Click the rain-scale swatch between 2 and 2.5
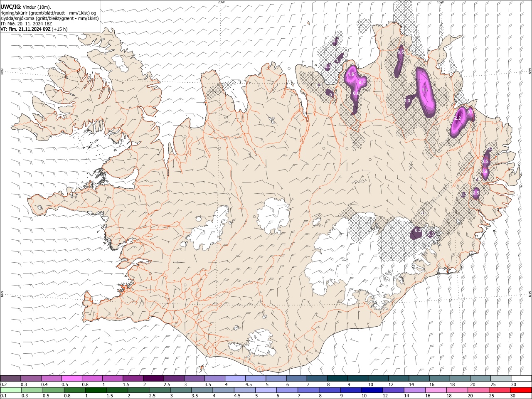The image size is (532, 399). click(138, 390)
